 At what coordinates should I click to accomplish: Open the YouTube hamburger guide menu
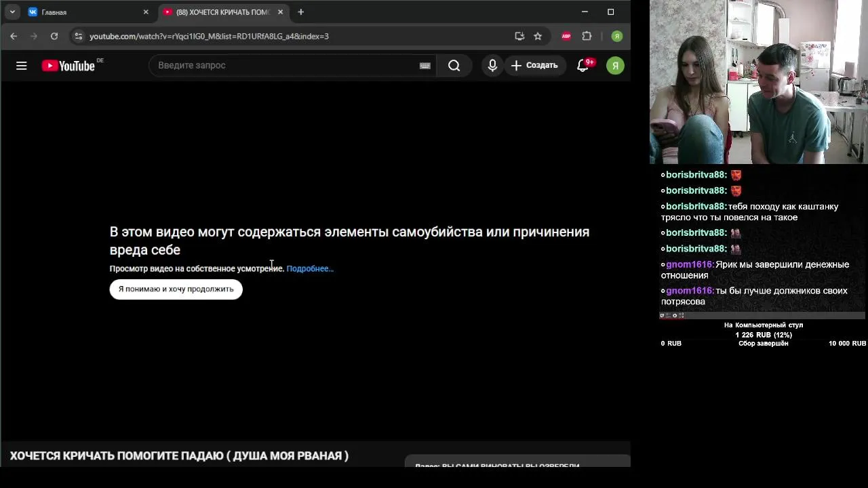point(22,66)
